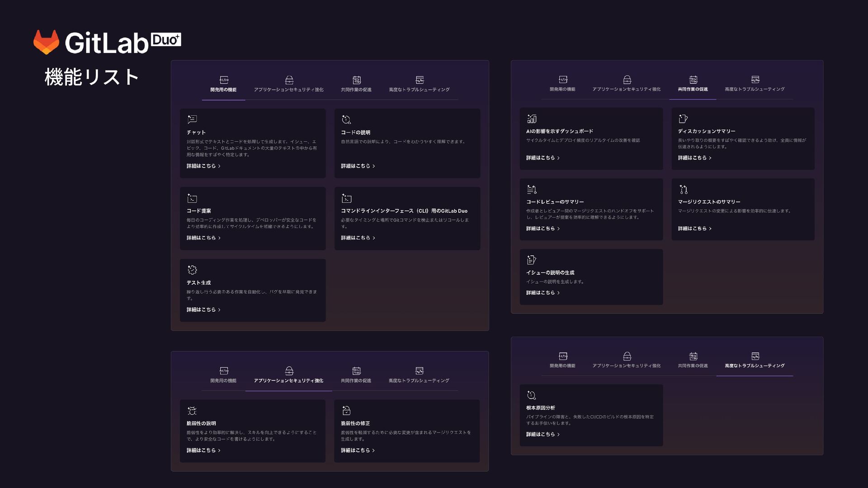Open 詳細はこちら link on the 根本原因分析 card
Viewport: 868px width, 488px height.
coord(542,435)
